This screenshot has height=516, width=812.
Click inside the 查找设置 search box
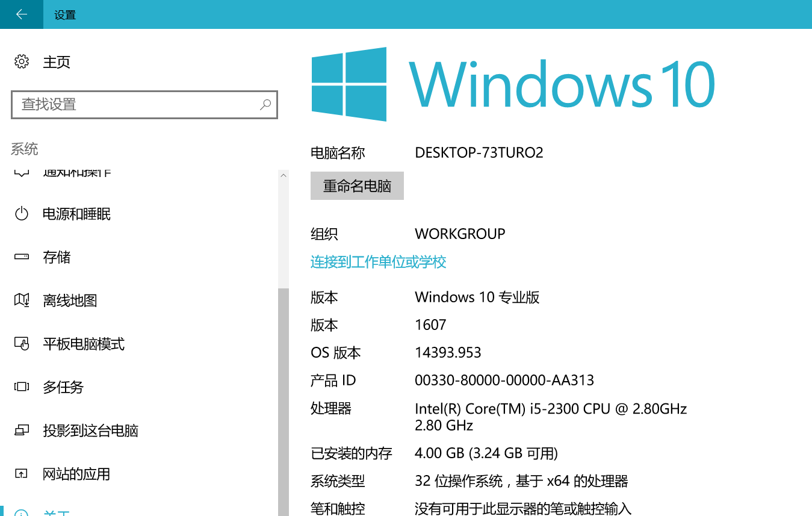pos(120,105)
